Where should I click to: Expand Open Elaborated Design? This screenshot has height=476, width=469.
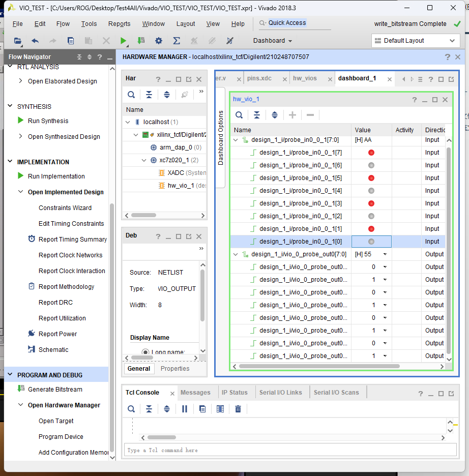20,81
